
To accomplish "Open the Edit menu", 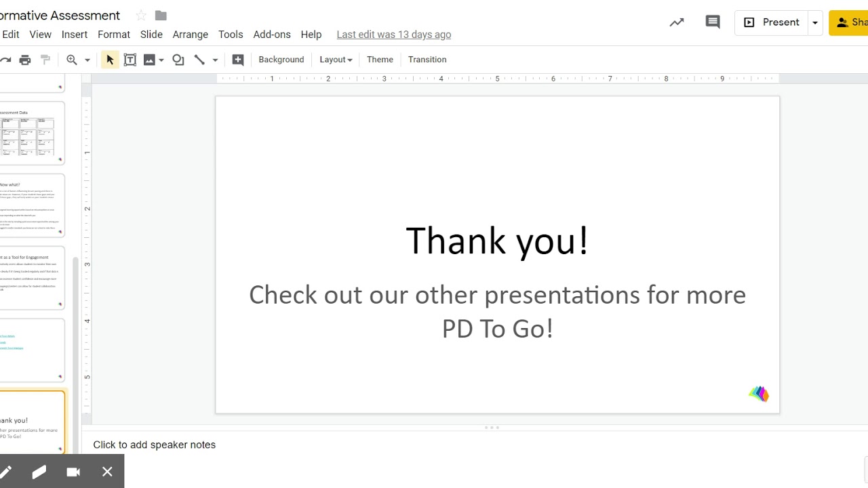I will (10, 35).
